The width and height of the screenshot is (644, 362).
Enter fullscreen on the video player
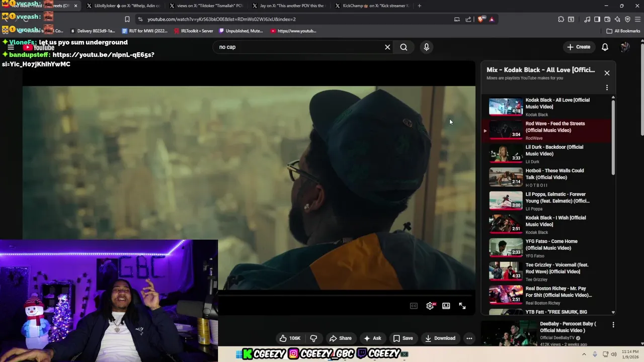462,306
